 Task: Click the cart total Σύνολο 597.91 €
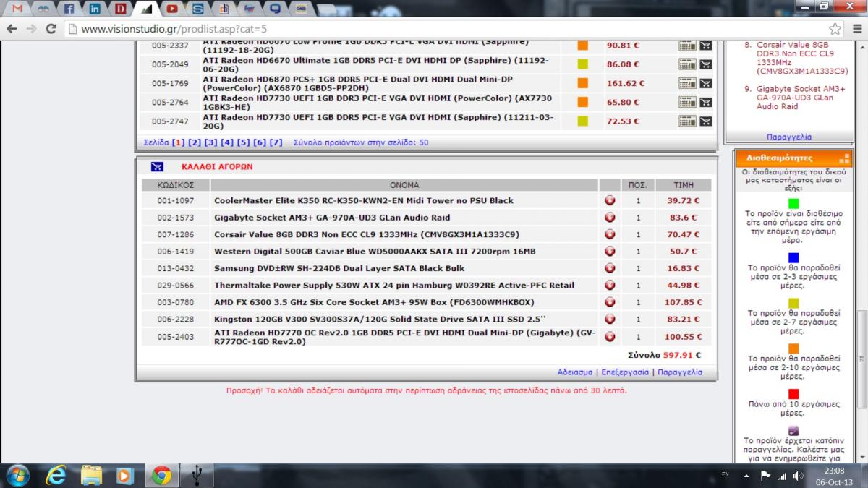pos(665,355)
